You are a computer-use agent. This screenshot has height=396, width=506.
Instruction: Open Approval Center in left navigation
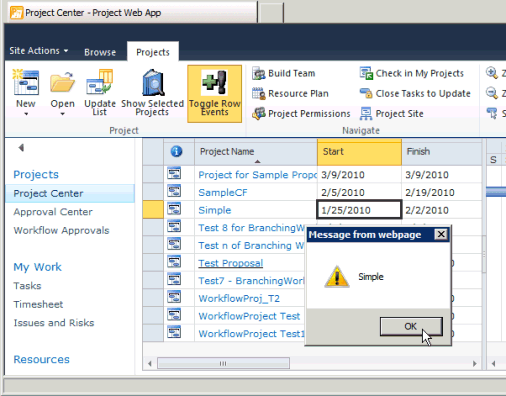53,212
